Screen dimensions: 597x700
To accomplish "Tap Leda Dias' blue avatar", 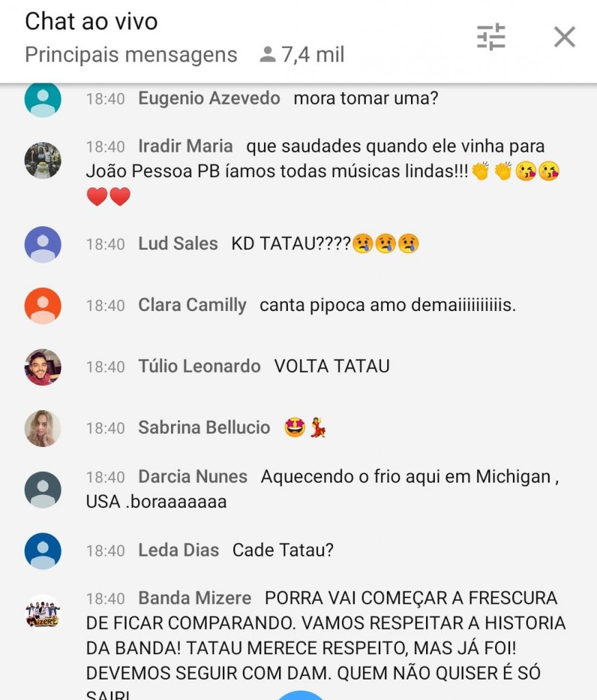I will pyautogui.click(x=43, y=550).
